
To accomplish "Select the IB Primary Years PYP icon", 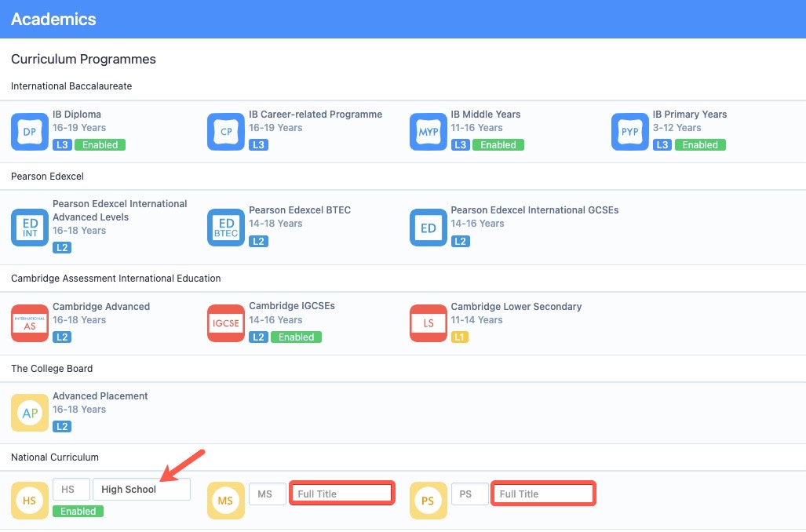I will [629, 131].
